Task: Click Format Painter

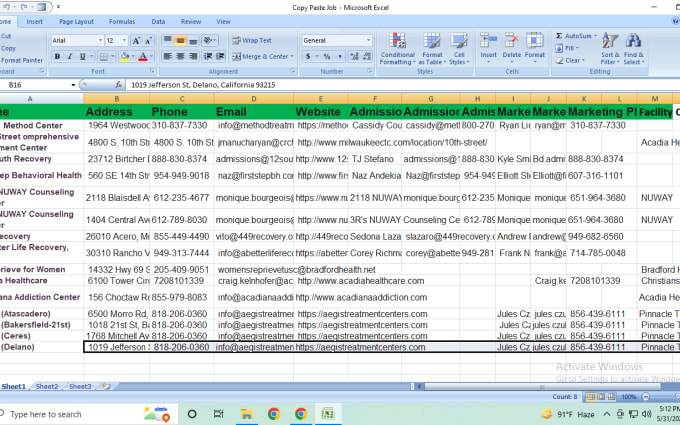Action: point(22,60)
